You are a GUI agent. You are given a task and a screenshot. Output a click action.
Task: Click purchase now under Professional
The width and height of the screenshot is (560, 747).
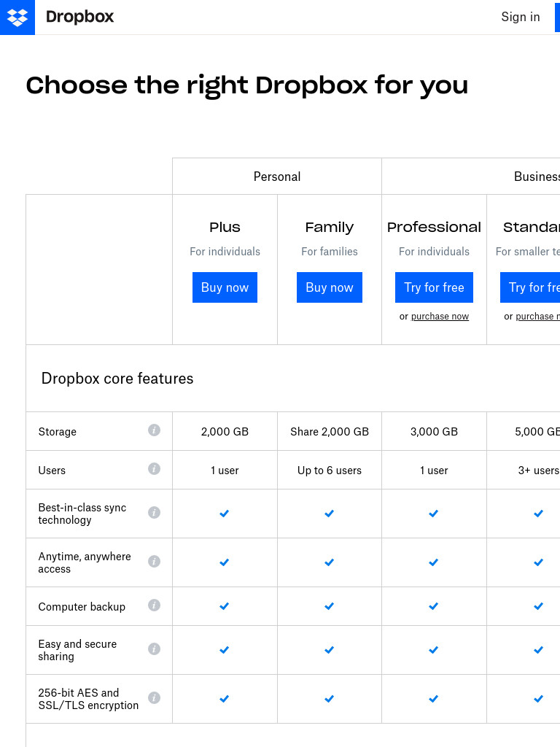point(440,317)
